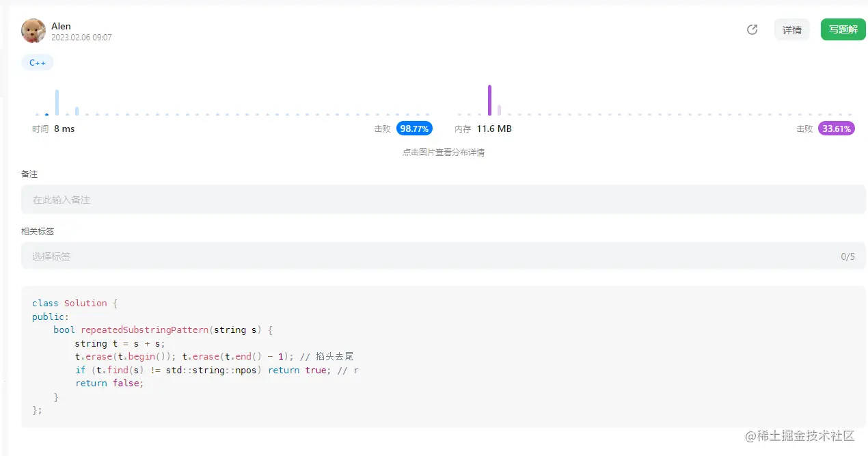
Task: Click the repeatedSubstringPattern function name
Action: coord(144,330)
